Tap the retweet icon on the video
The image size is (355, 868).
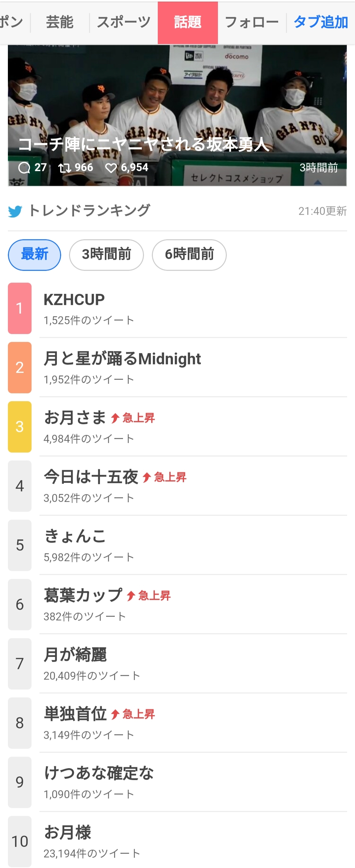[x=64, y=168]
